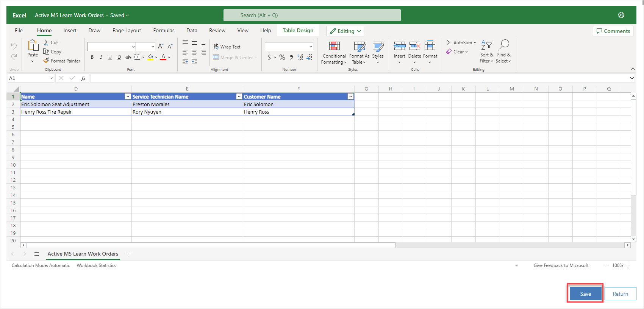Zoom in using the plus button
Image resolution: width=644 pixels, height=309 pixels.
point(628,265)
